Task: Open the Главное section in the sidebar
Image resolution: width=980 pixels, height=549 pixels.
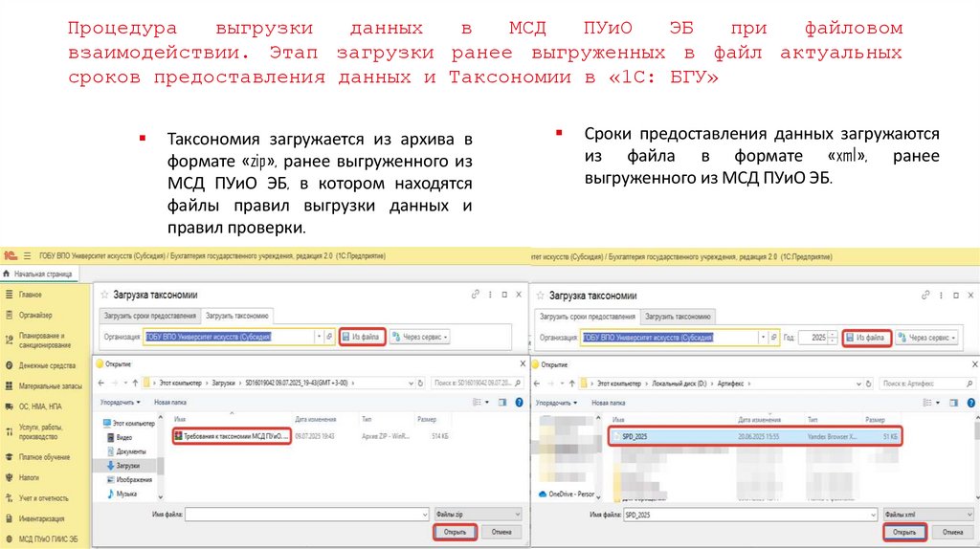Action: click(x=30, y=295)
